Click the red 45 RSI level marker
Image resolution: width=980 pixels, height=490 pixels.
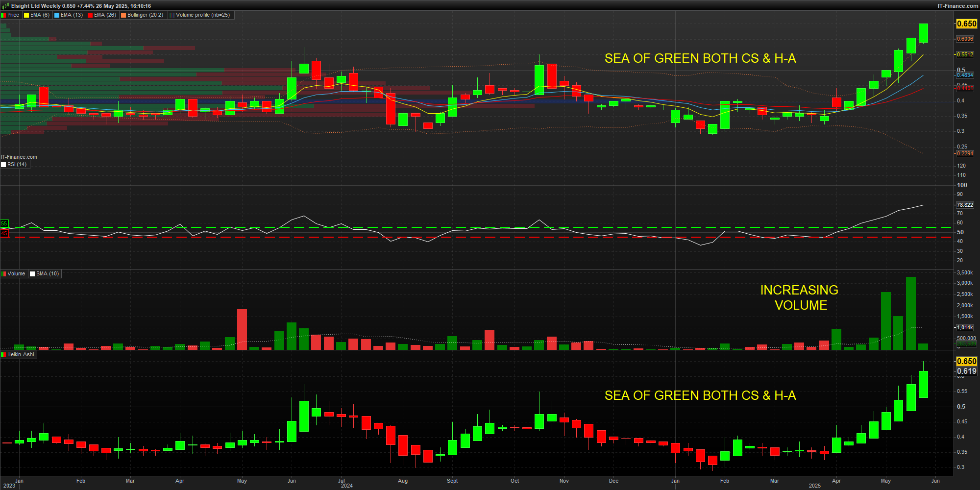[4, 233]
